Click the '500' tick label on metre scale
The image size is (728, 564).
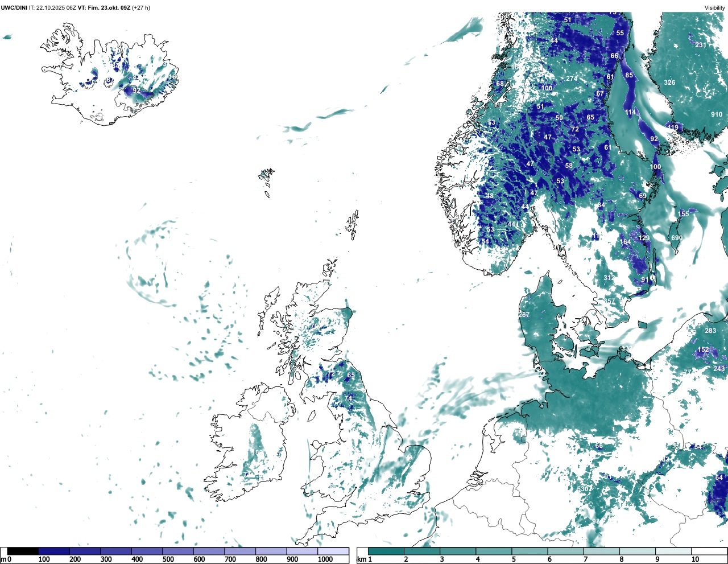167,559
